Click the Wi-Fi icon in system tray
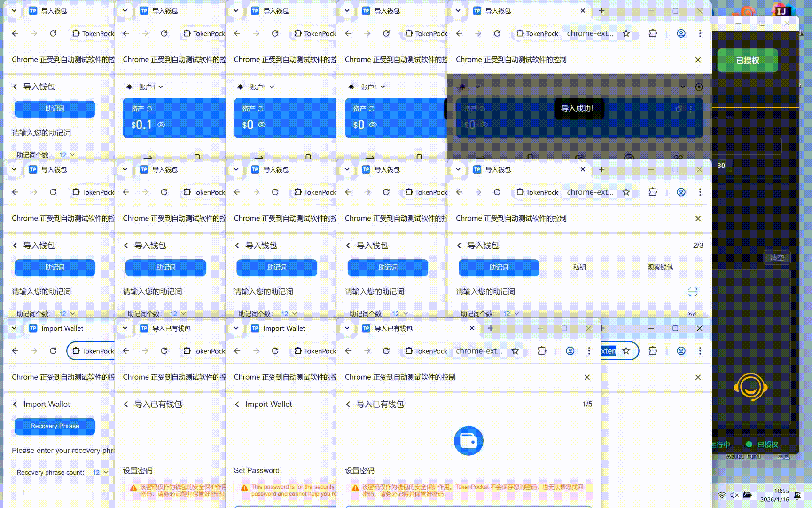 tap(722, 495)
